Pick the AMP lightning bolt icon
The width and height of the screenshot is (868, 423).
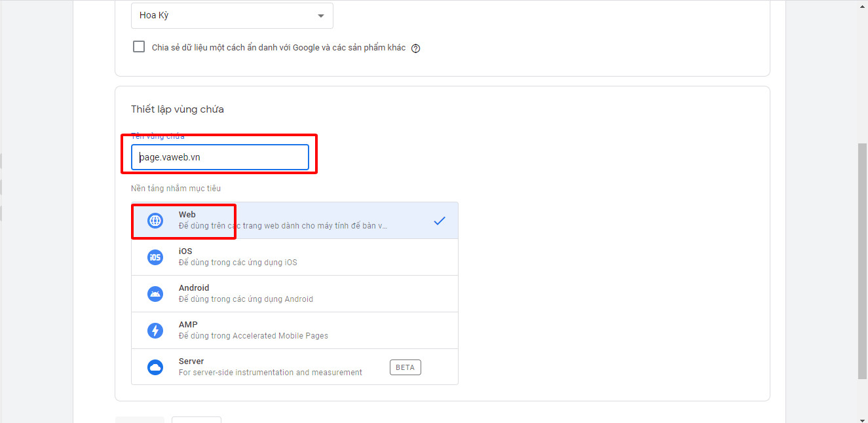pos(155,331)
